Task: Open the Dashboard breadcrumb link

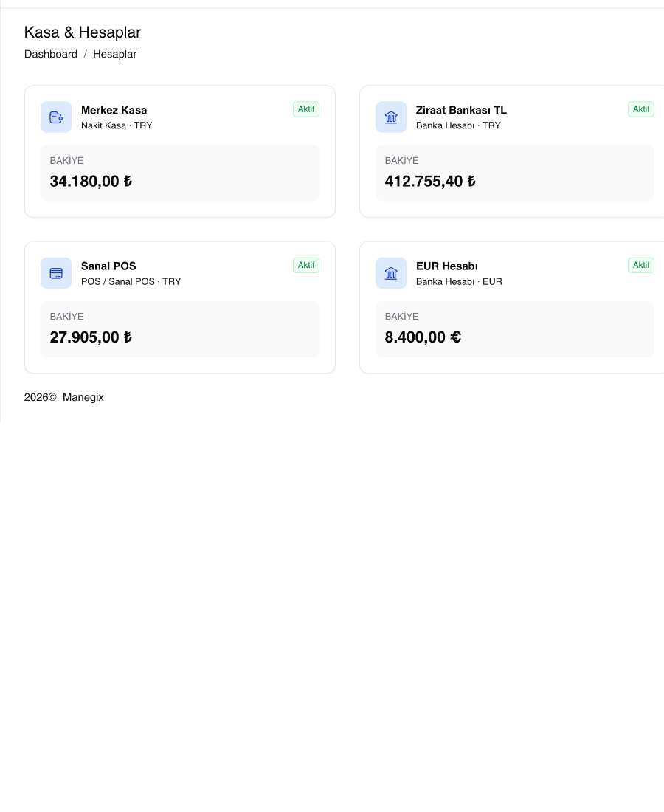Action: (51, 54)
